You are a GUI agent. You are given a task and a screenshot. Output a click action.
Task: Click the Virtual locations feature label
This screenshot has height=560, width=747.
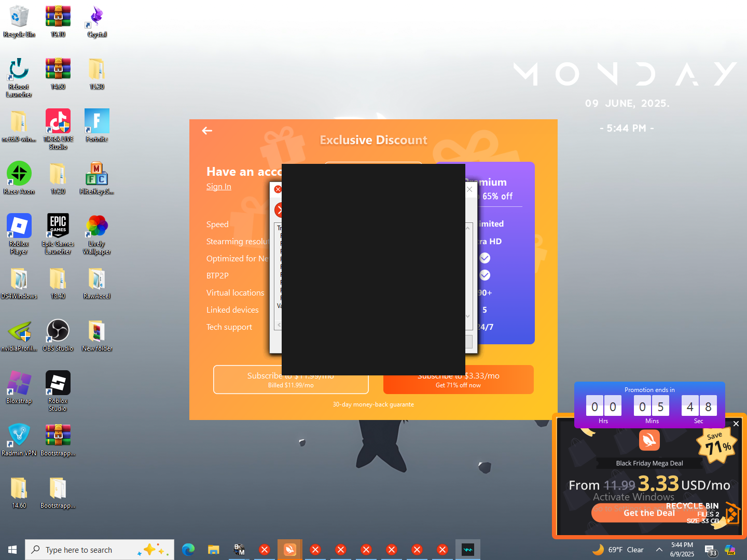coord(236,293)
